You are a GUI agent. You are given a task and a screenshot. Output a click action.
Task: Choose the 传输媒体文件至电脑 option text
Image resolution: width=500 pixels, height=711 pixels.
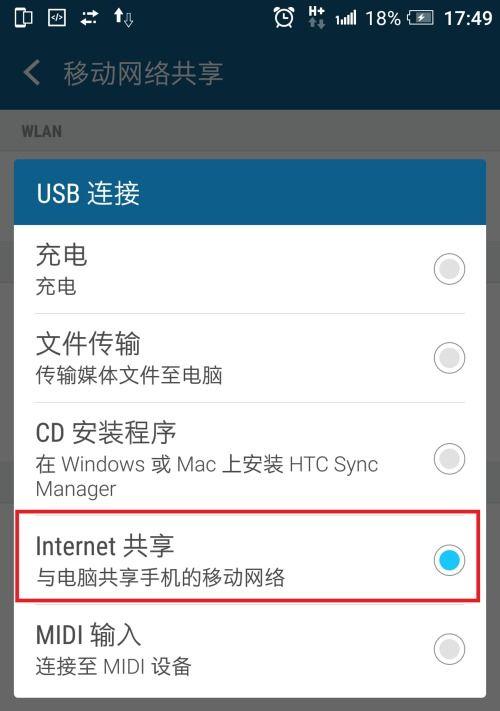coord(129,375)
